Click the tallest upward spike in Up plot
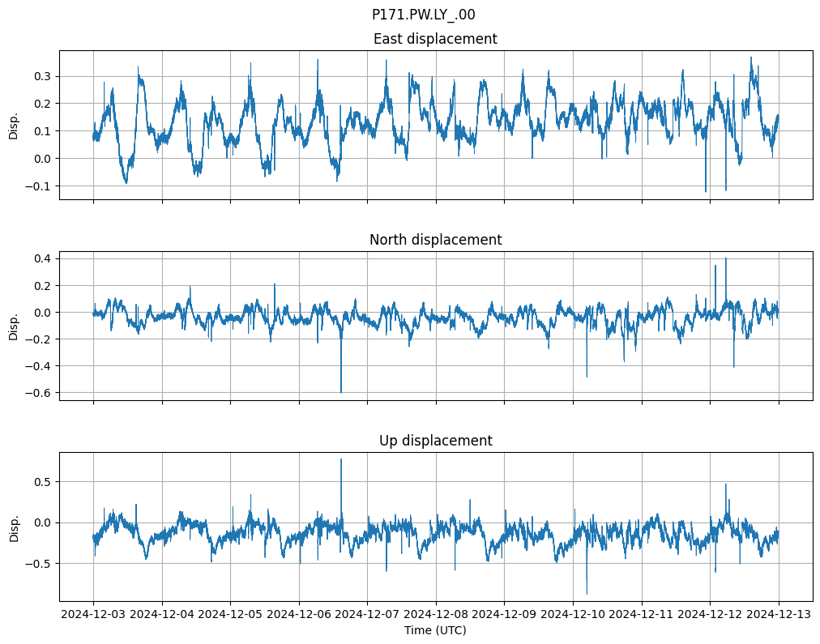The height and width of the screenshot is (644, 820). 341,460
